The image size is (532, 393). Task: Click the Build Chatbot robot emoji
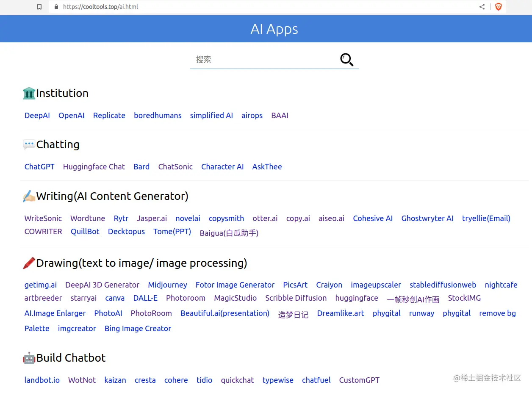click(x=29, y=358)
